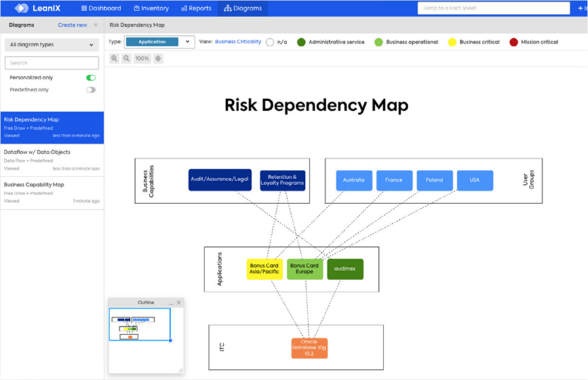The image size is (588, 380).
Task: Click the Outline minimap thumbnail
Action: coord(140,324)
